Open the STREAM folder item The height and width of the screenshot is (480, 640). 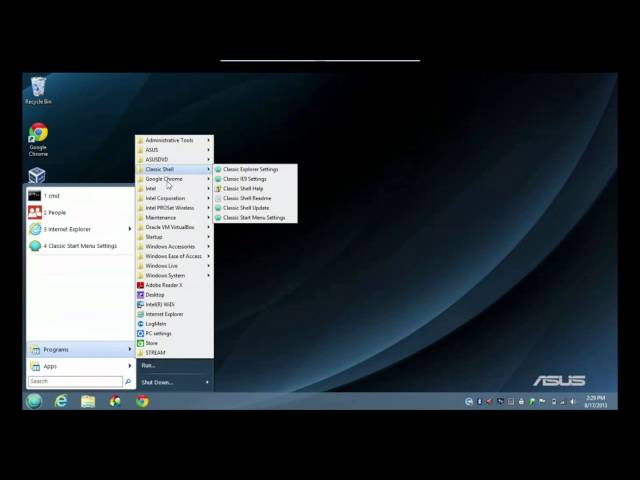point(174,353)
